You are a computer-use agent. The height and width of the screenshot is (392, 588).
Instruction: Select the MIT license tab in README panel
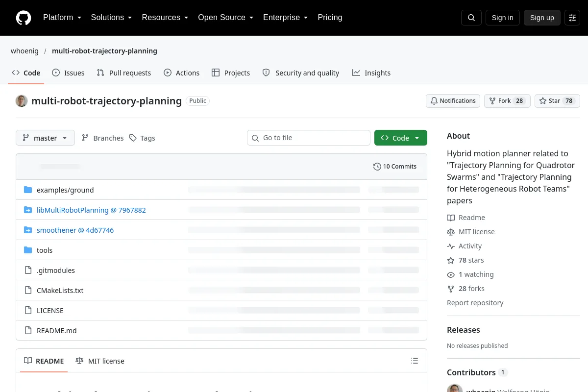click(x=100, y=361)
